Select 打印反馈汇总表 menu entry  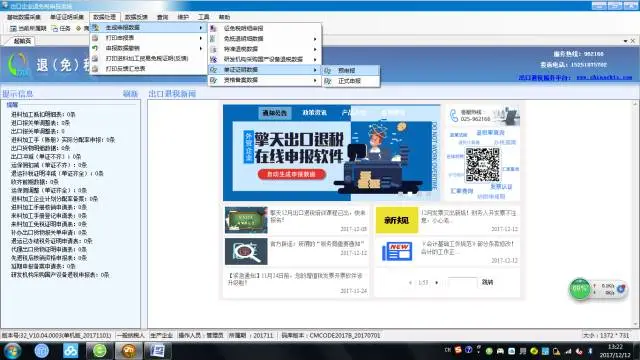149,69
